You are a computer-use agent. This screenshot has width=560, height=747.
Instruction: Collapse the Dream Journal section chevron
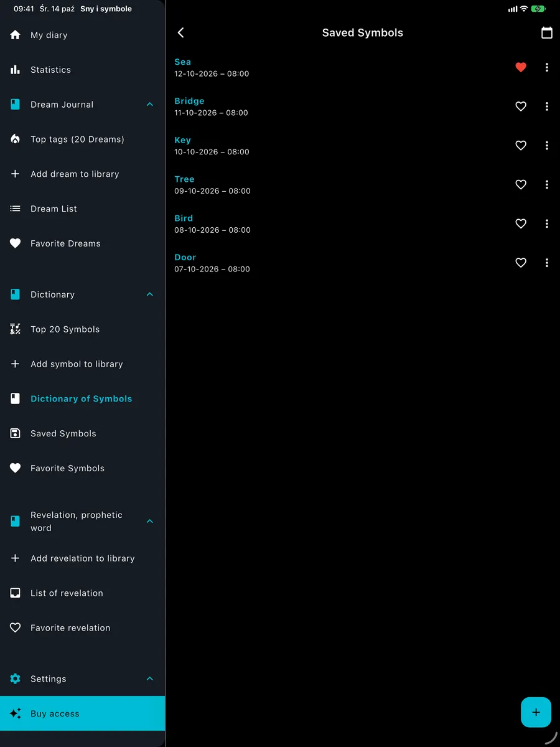(149, 105)
